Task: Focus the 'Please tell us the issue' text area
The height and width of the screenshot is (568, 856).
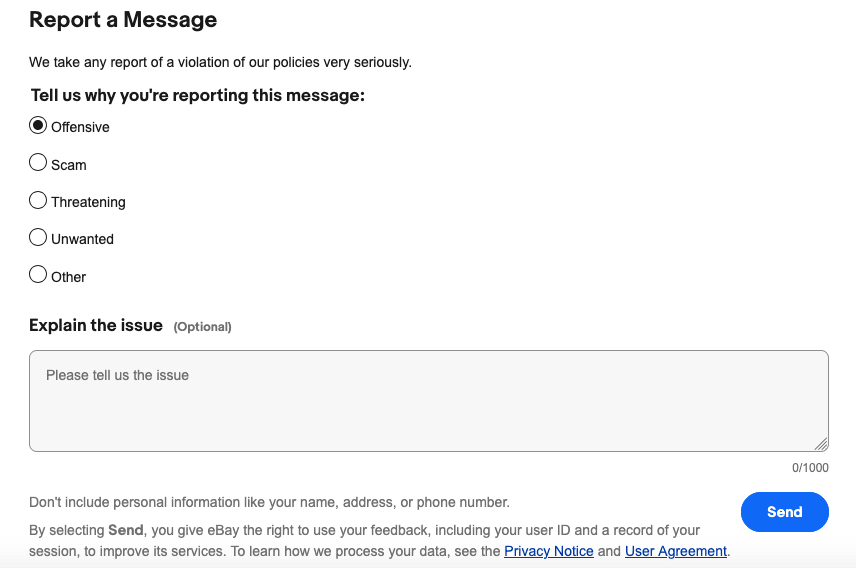Action: point(429,401)
